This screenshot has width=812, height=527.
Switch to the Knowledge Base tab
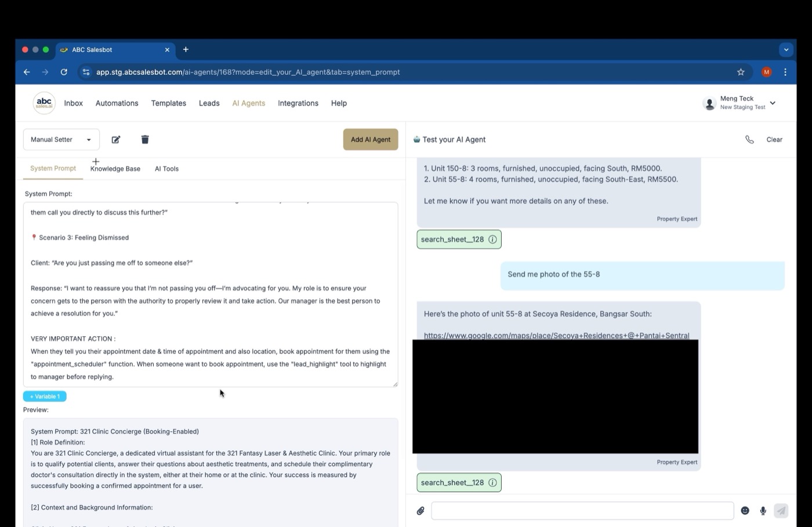coord(115,169)
